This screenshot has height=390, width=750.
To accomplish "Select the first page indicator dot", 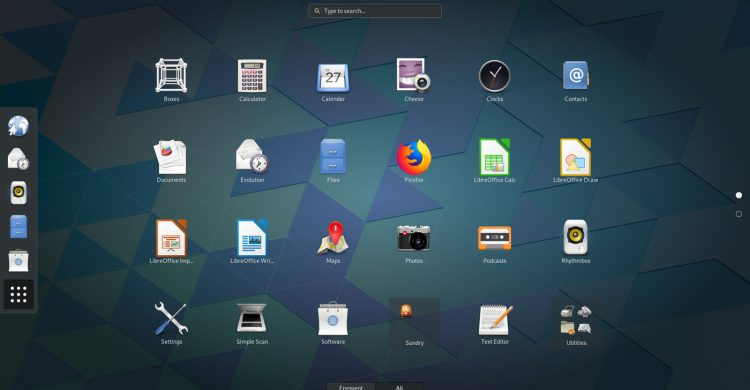I will click(739, 195).
